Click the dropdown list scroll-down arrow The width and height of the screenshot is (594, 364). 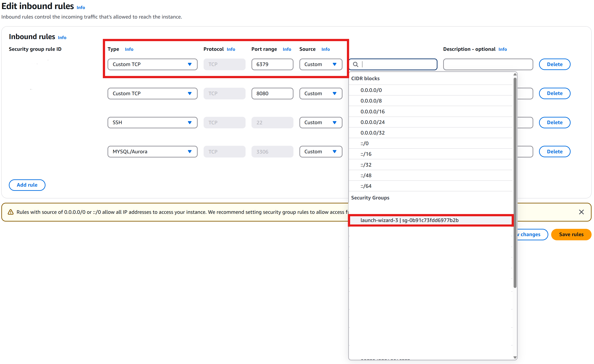515,357
